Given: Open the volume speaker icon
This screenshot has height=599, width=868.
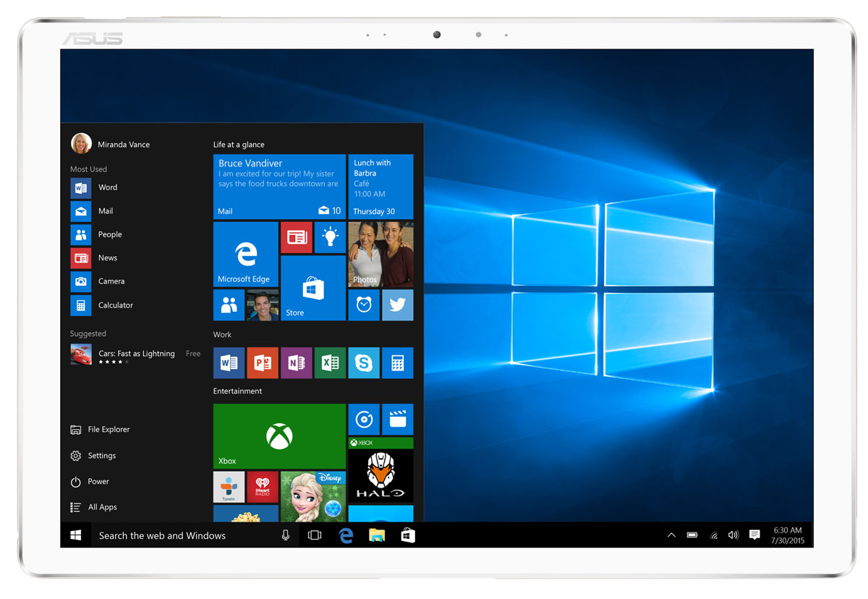Looking at the screenshot, I should [x=733, y=535].
